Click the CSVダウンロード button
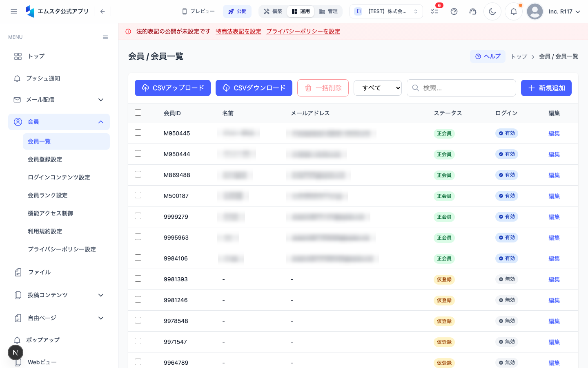This screenshot has height=368, width=588. tap(254, 88)
